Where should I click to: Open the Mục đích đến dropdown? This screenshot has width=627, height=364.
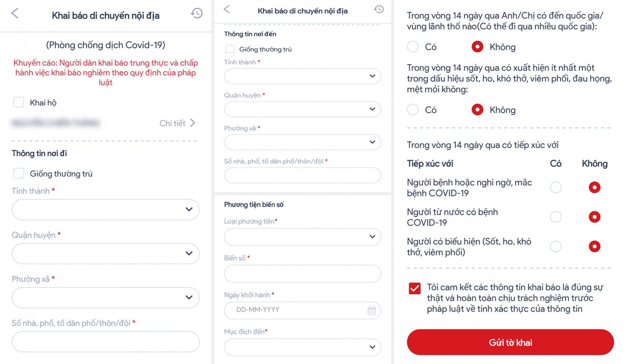click(x=303, y=347)
